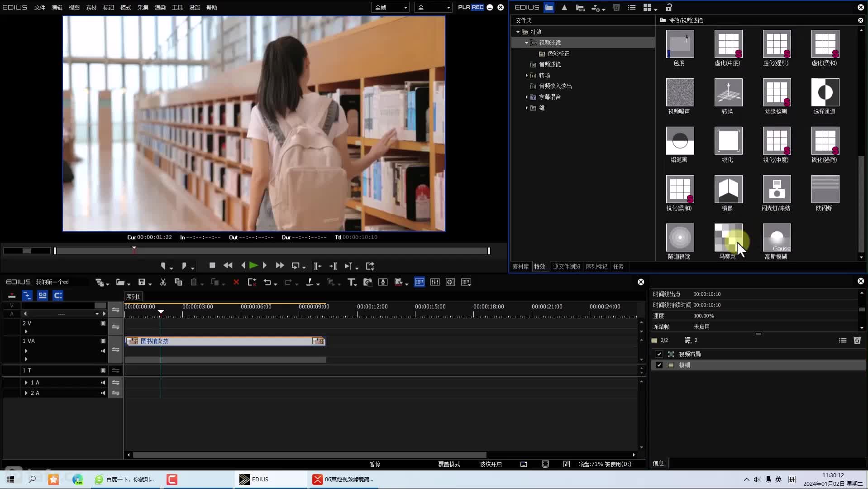Viewport: 868px width, 489px height.
Task: Uncheck the 视频布局 effect checkbox
Action: (659, 354)
